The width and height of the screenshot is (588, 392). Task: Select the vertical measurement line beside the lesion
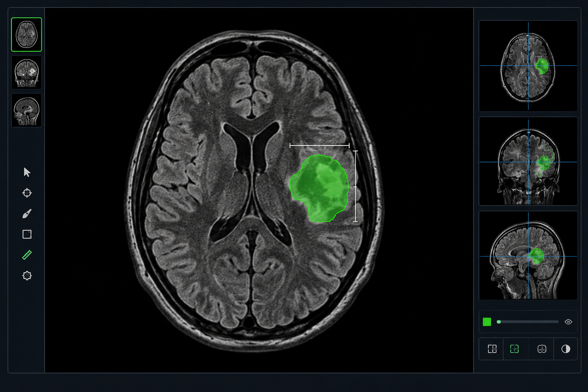pyautogui.click(x=355, y=186)
